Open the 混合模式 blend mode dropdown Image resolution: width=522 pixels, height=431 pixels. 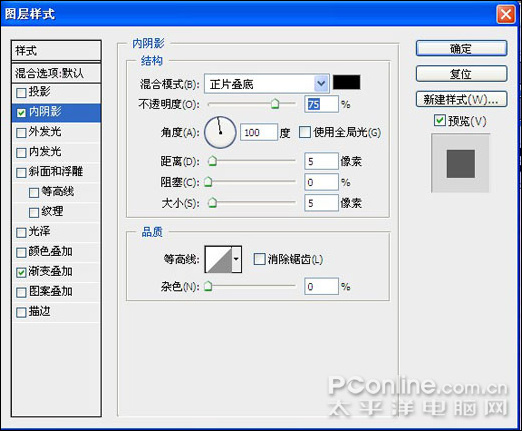coord(321,83)
